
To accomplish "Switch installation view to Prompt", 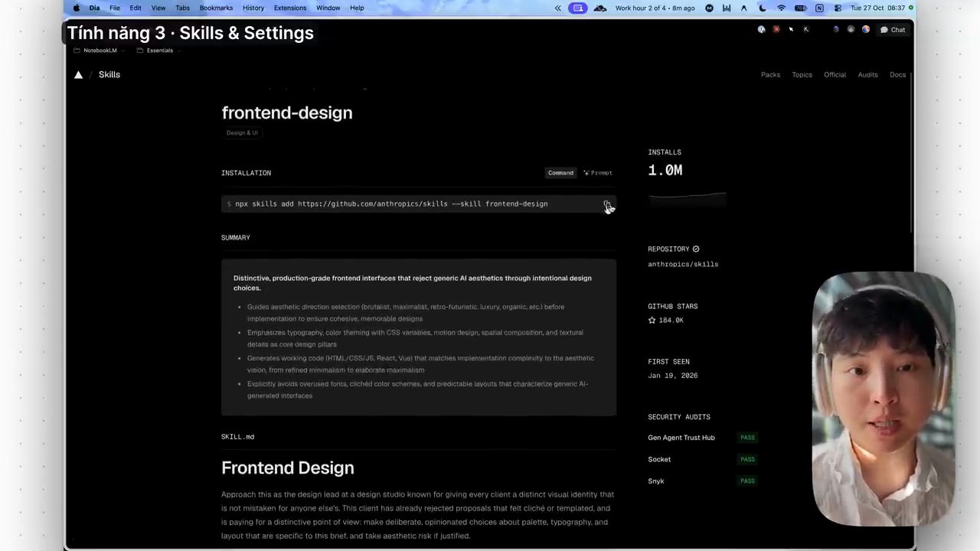I will (x=598, y=173).
